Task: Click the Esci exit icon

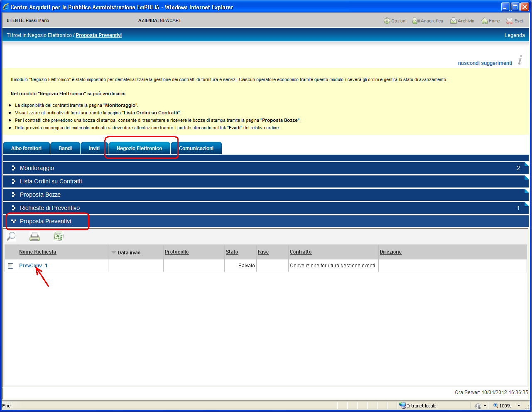Action: coord(510,21)
